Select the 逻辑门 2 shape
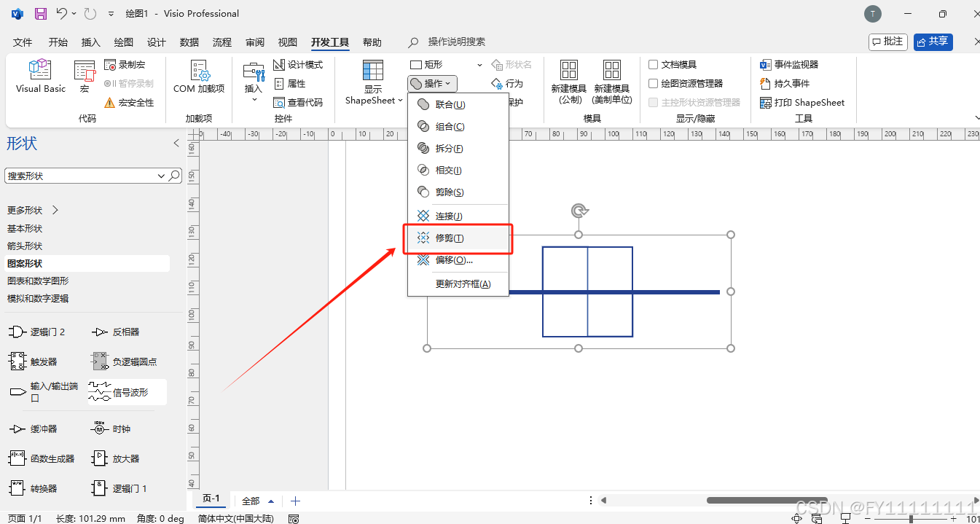Viewport: 980px width, 524px height. [38, 332]
